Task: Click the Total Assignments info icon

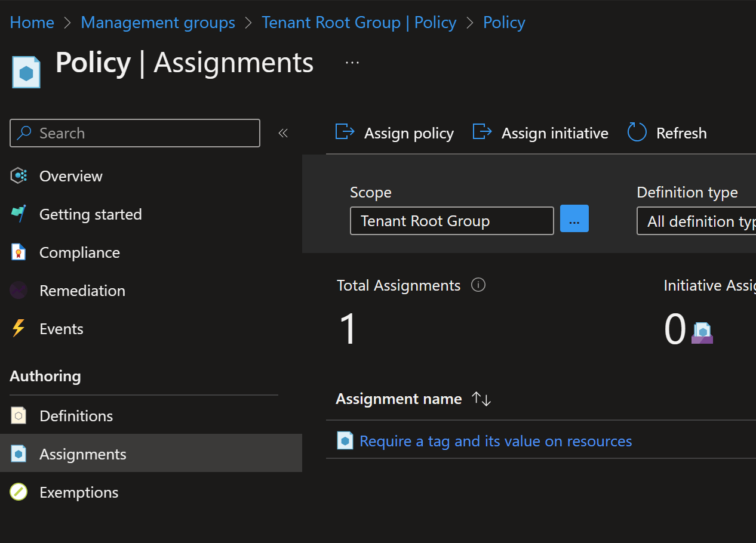Action: click(x=478, y=285)
